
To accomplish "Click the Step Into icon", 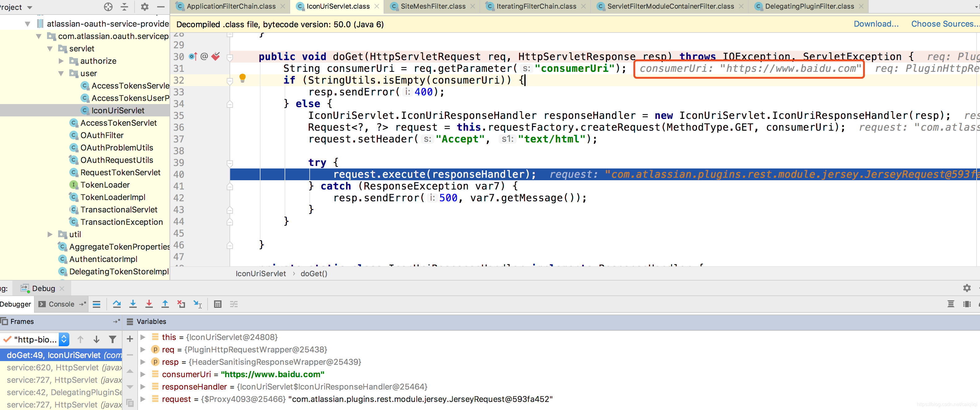I will (133, 304).
